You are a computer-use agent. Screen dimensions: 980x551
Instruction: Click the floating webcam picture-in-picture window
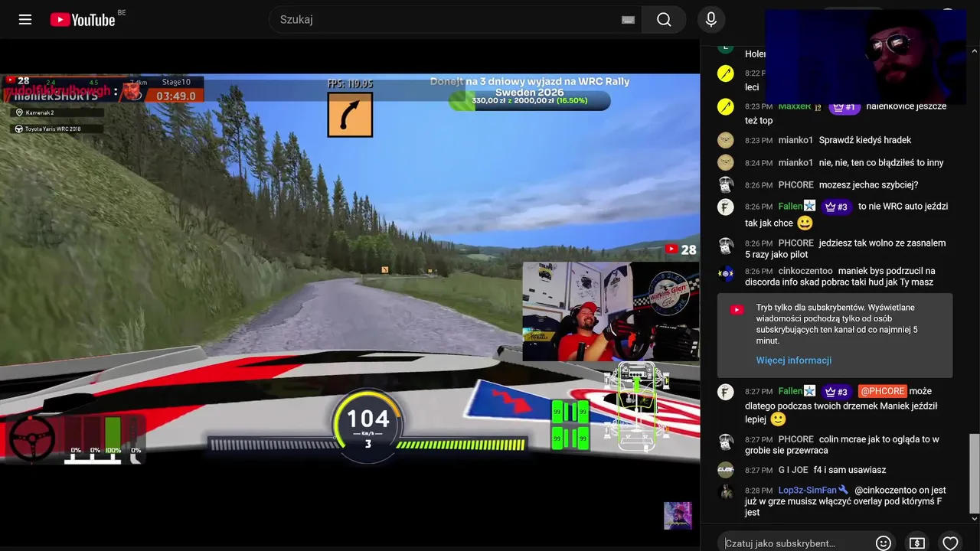(865, 57)
